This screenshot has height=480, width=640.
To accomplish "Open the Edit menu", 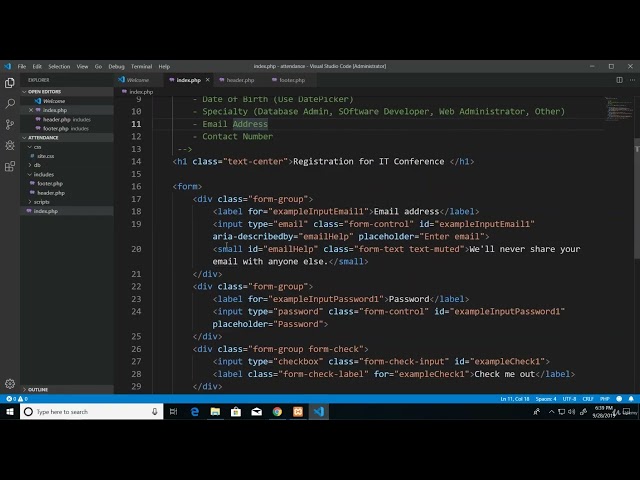I will tap(37, 67).
